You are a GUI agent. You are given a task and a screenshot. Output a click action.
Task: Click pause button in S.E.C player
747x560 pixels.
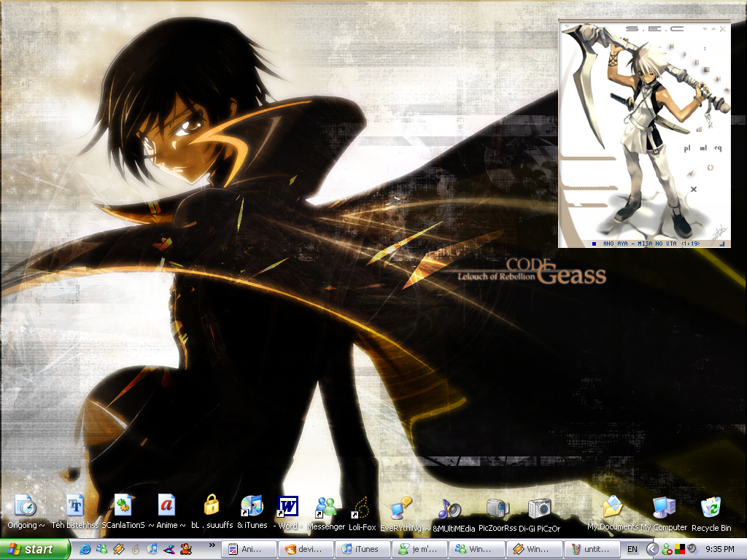[x=697, y=63]
